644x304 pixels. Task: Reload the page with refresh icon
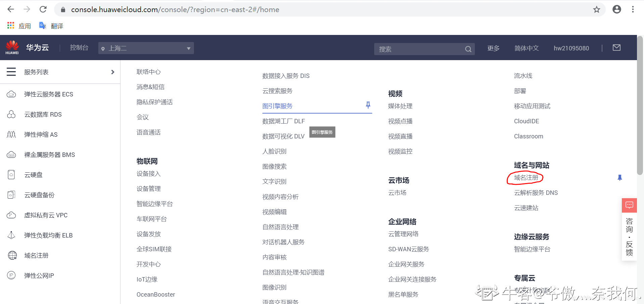coord(43,9)
